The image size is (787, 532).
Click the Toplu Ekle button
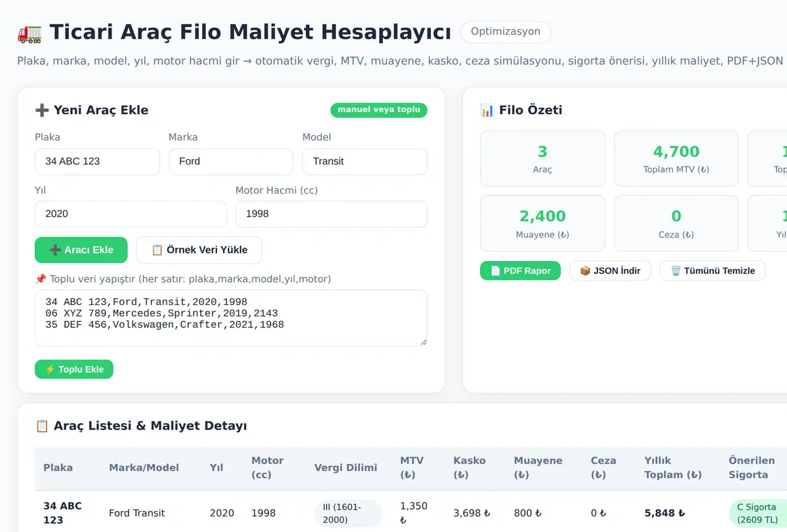pos(74,369)
